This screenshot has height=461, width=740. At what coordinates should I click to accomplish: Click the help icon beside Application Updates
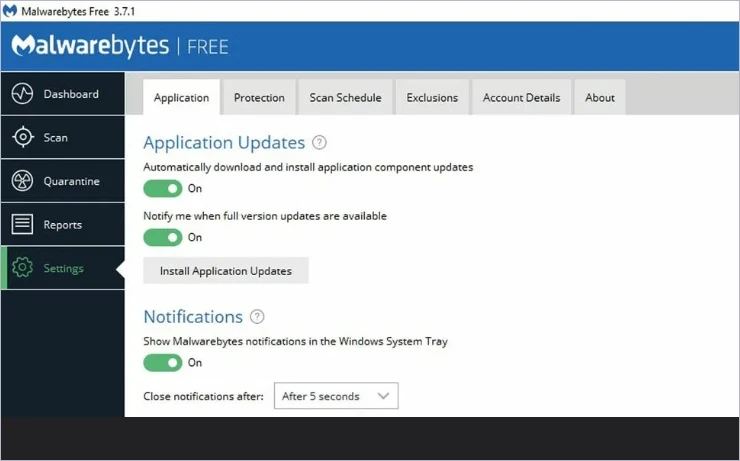(320, 142)
